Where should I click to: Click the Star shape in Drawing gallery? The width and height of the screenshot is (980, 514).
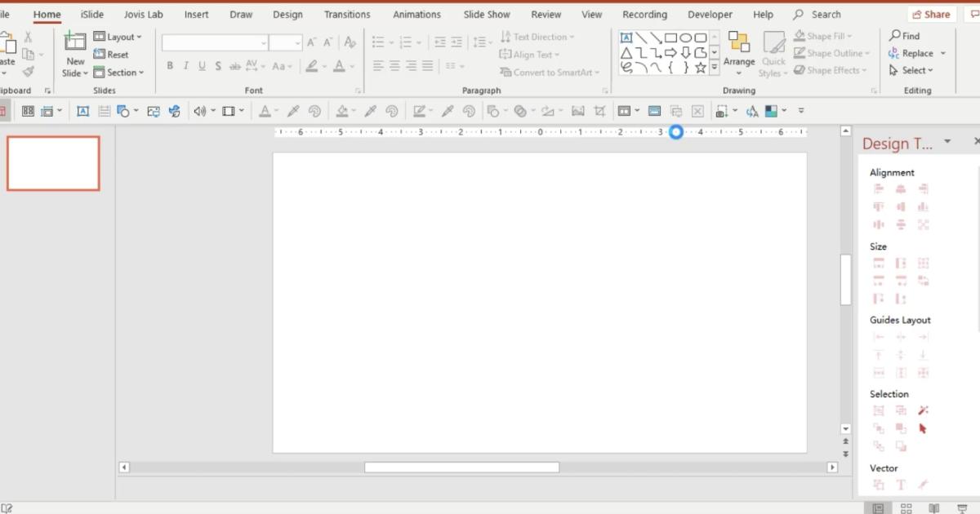(701, 70)
